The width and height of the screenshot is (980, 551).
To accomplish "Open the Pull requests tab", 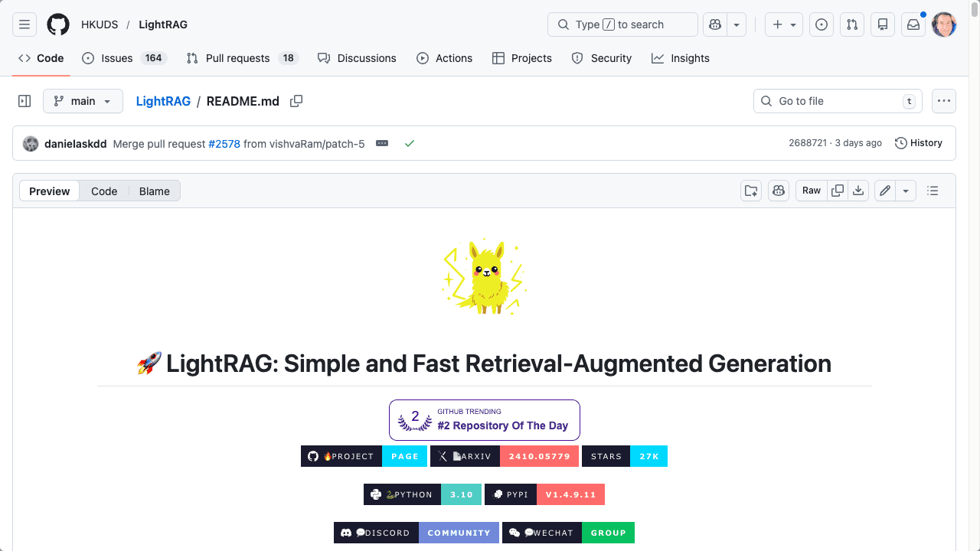I will coord(242,58).
